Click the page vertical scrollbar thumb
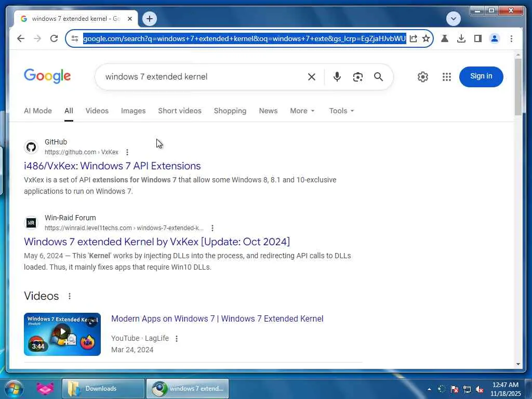Image resolution: width=532 pixels, height=399 pixels. click(518, 87)
